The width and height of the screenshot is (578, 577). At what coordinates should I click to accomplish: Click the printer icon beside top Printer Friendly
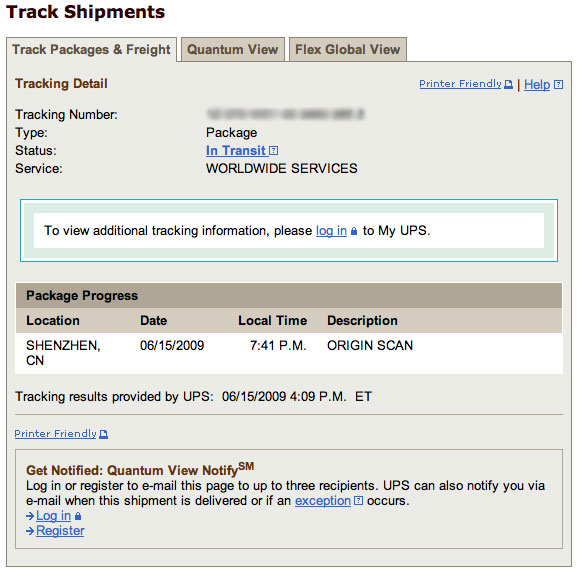pos(508,84)
